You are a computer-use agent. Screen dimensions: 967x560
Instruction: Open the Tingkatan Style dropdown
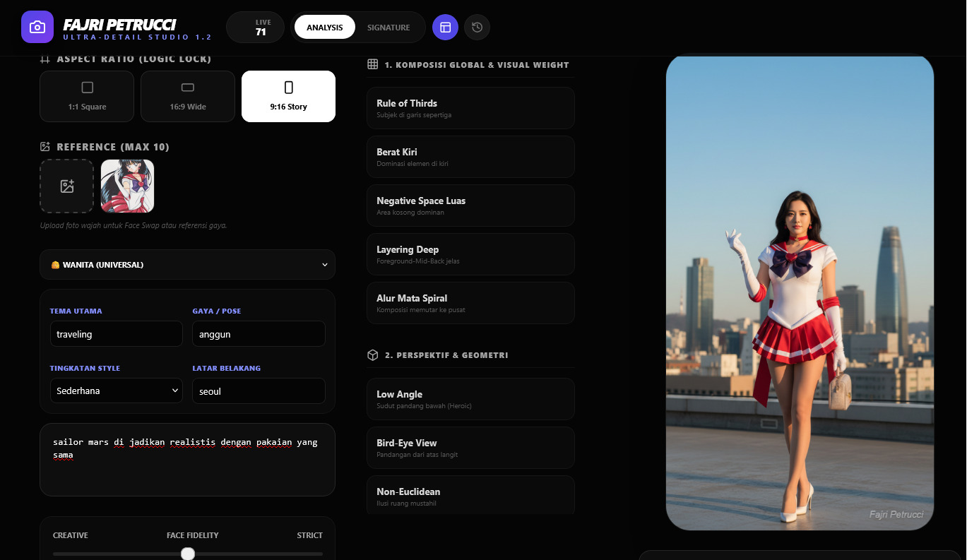click(x=117, y=391)
